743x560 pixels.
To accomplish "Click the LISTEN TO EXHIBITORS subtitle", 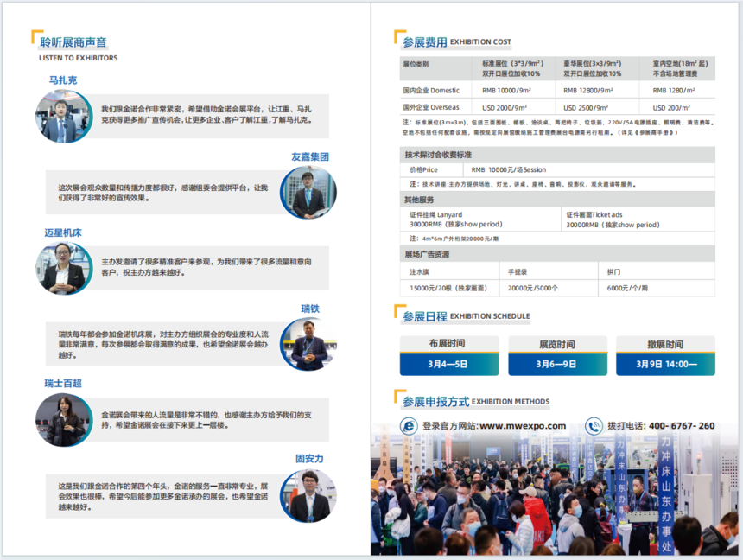I will (78, 58).
